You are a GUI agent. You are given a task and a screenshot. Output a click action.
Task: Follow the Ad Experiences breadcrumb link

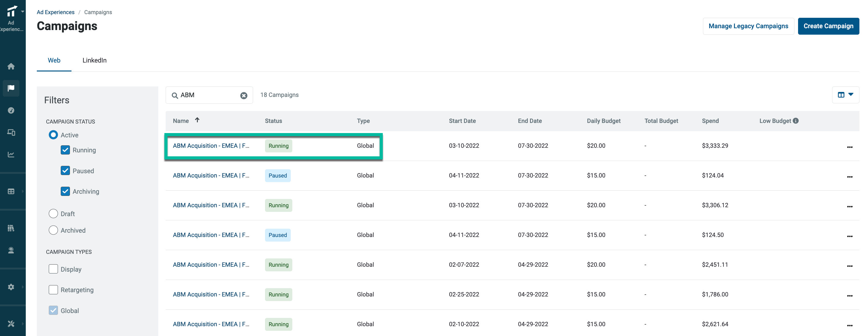click(x=56, y=12)
